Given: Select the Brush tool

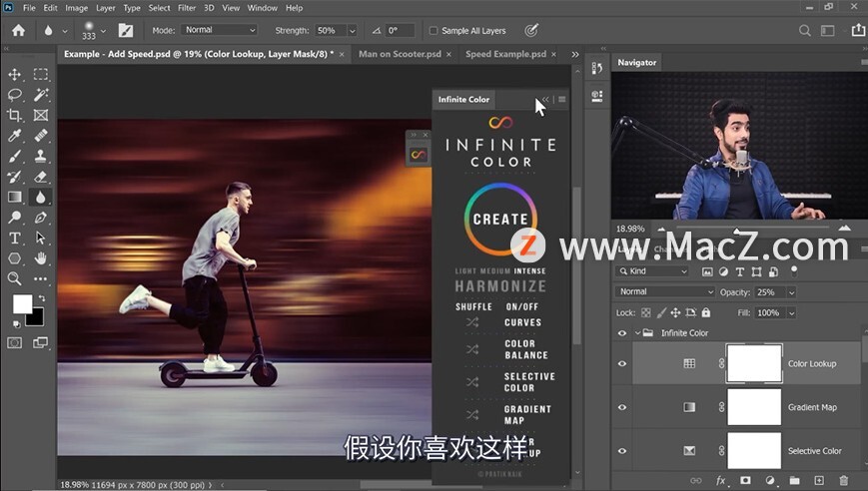Looking at the screenshot, I should 14,156.
